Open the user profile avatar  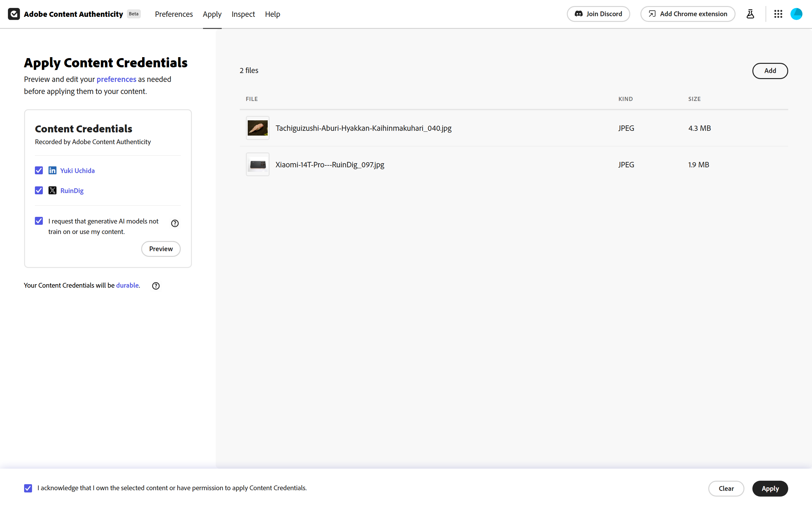point(796,14)
